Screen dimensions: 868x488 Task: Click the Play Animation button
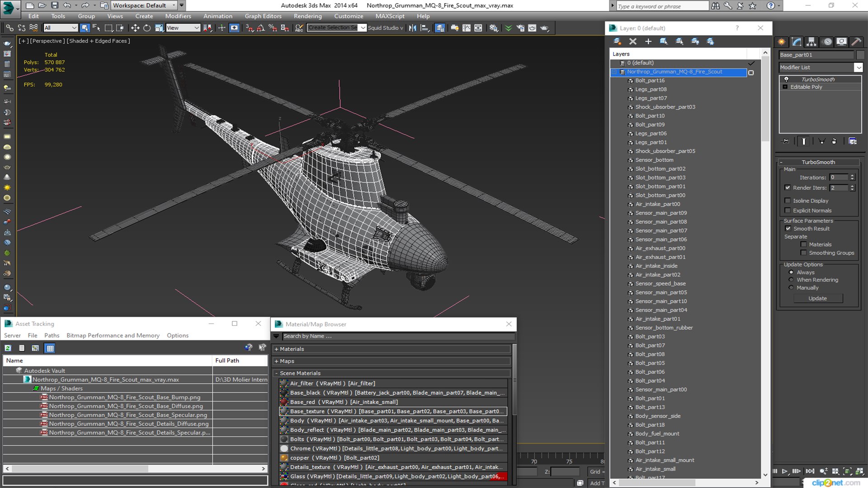tap(785, 471)
